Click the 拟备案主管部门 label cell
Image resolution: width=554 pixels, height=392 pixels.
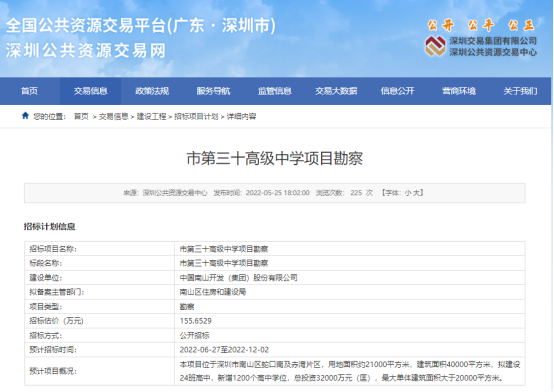tap(99, 292)
